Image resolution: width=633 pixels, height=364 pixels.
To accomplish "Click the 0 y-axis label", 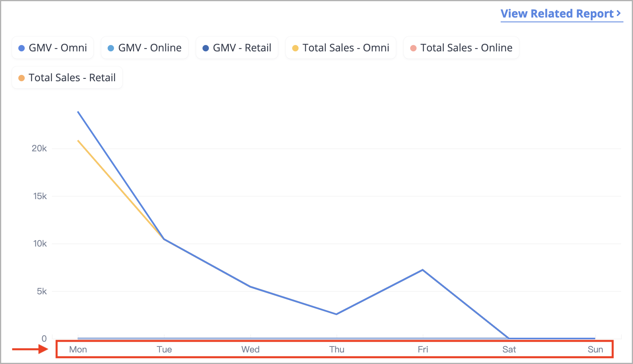I will 44,339.
